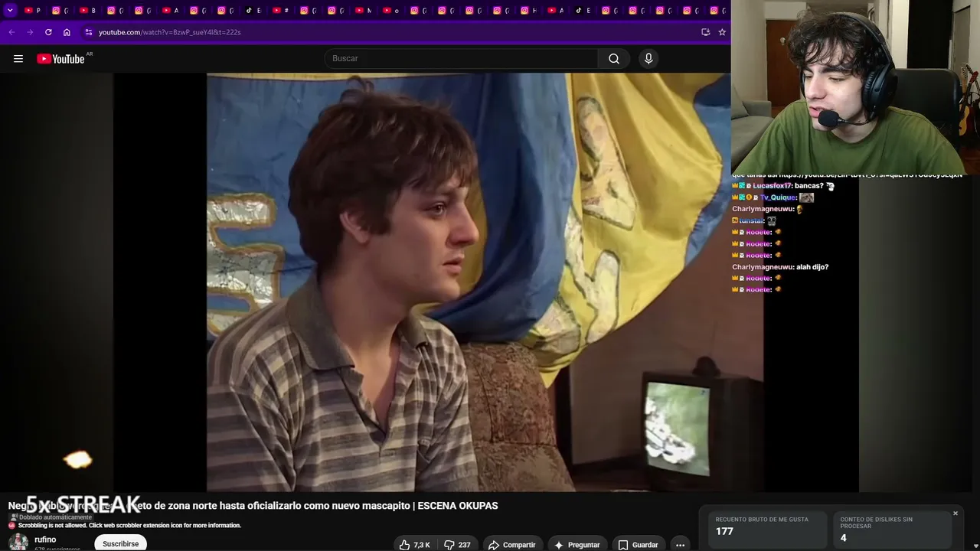Dislike the video showing 237 dislikes
This screenshot has height=551, width=980.
457,545
